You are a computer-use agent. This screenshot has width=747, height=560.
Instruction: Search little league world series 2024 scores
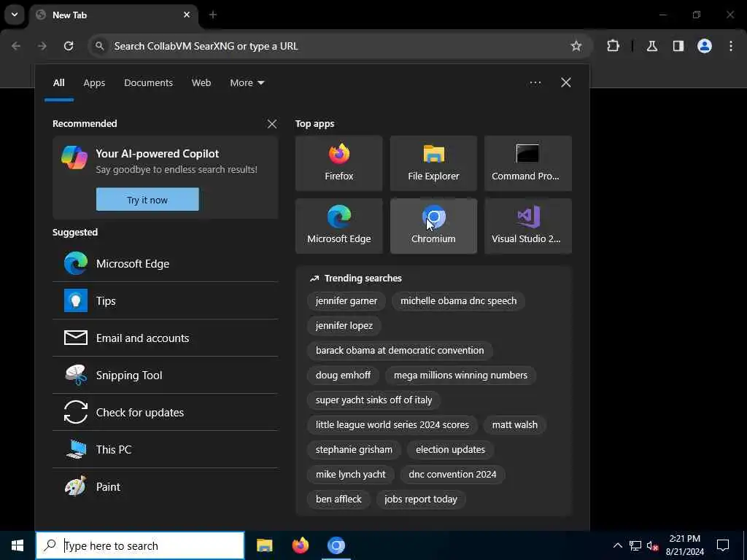(392, 424)
